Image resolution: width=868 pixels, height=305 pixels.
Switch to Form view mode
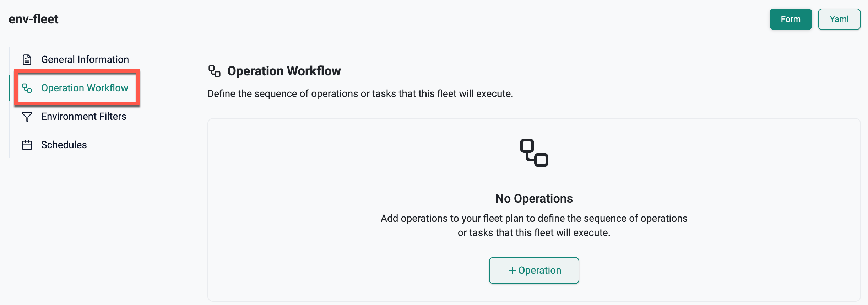pyautogui.click(x=791, y=19)
